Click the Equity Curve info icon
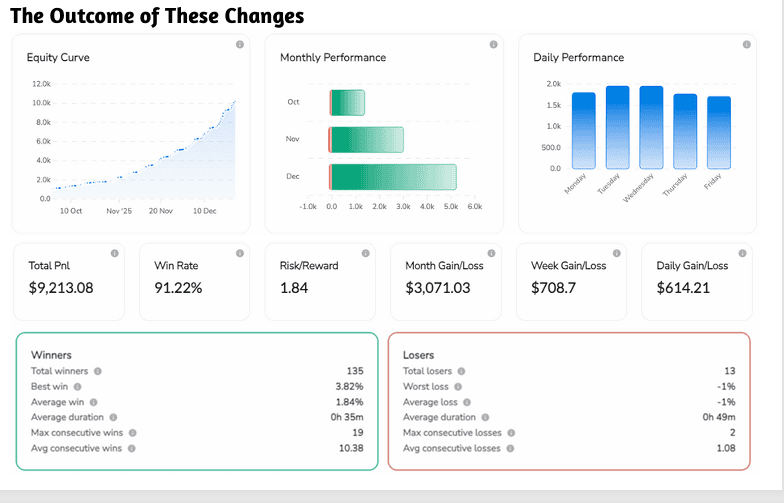Viewport: 784px width, 503px height. click(240, 44)
